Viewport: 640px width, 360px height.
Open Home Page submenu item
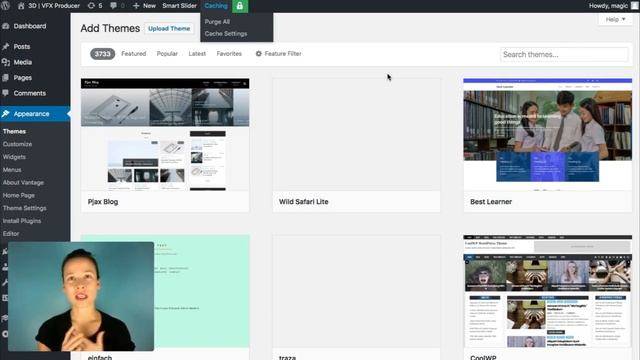[18, 196]
